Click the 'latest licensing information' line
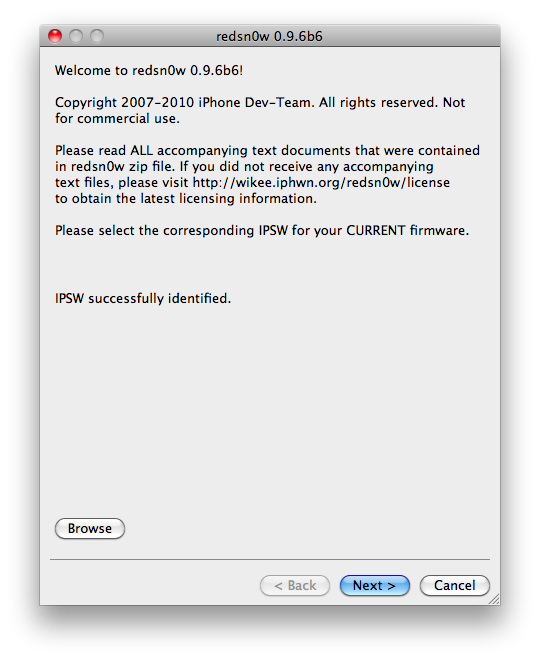540x660 pixels. (x=186, y=199)
